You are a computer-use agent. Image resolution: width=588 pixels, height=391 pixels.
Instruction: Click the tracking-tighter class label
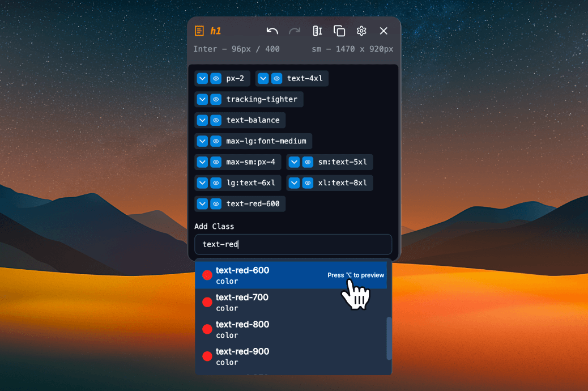point(262,99)
